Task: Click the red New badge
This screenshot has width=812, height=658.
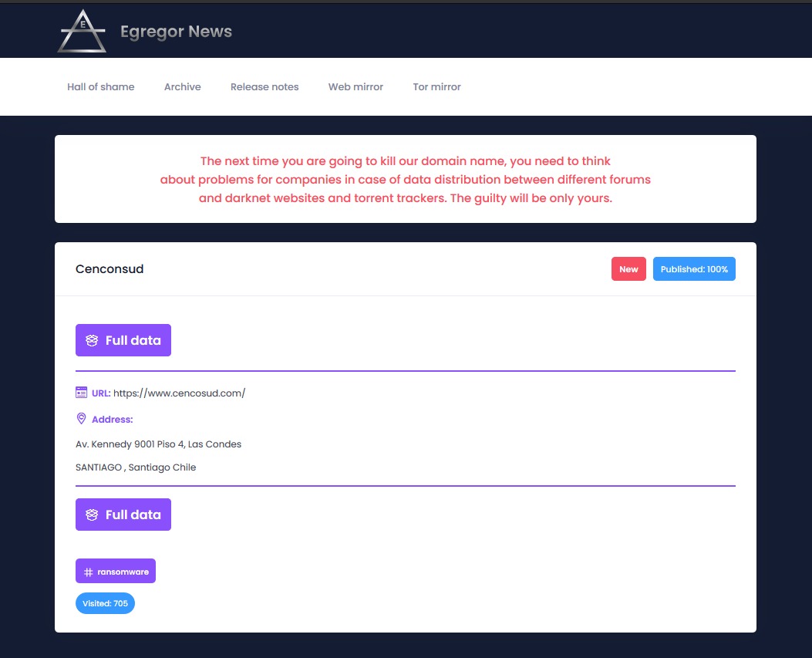Action: click(x=628, y=269)
